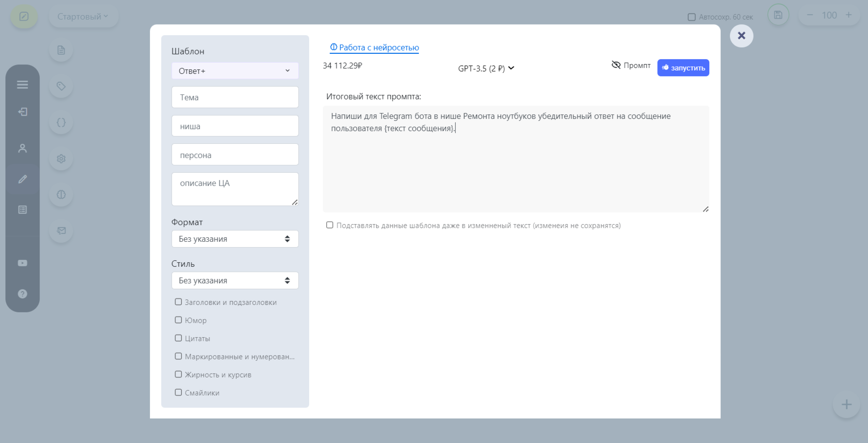868x443 pixels.
Task: Click the neural network brain round icon
Action: tap(61, 194)
